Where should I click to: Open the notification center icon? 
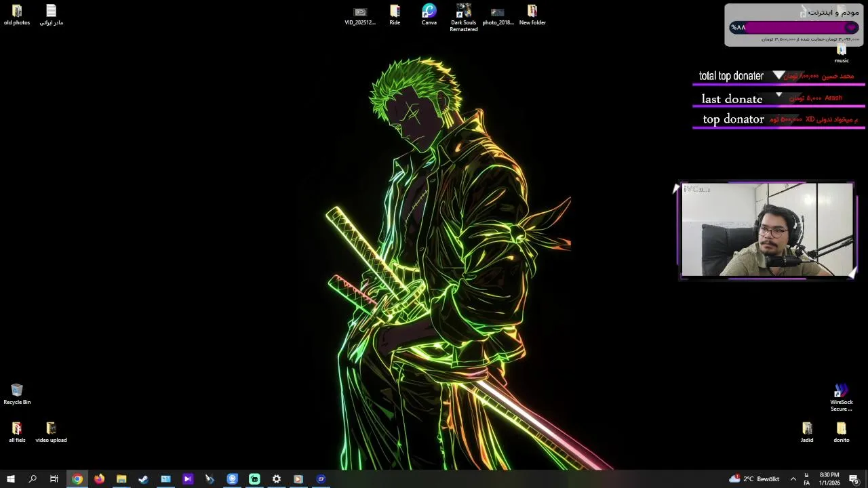854,479
